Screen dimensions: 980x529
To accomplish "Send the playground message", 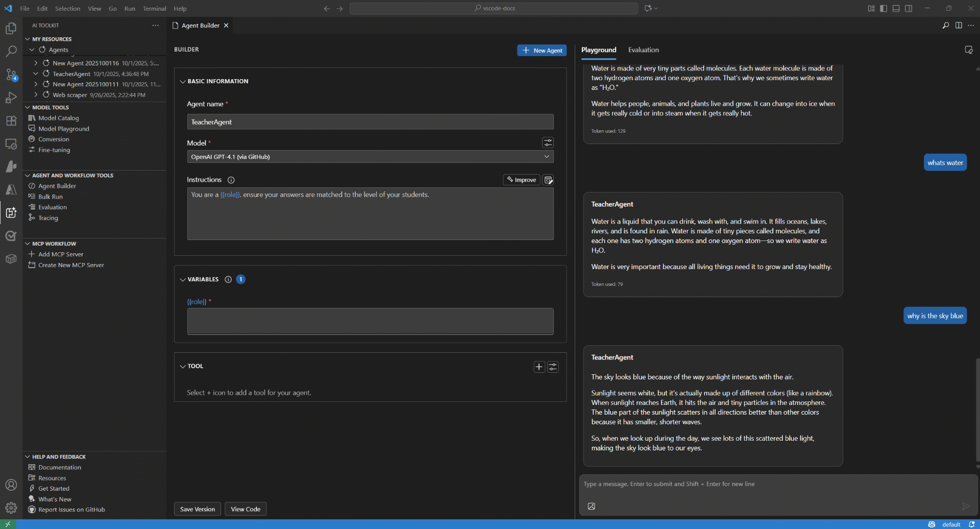I will click(x=966, y=506).
